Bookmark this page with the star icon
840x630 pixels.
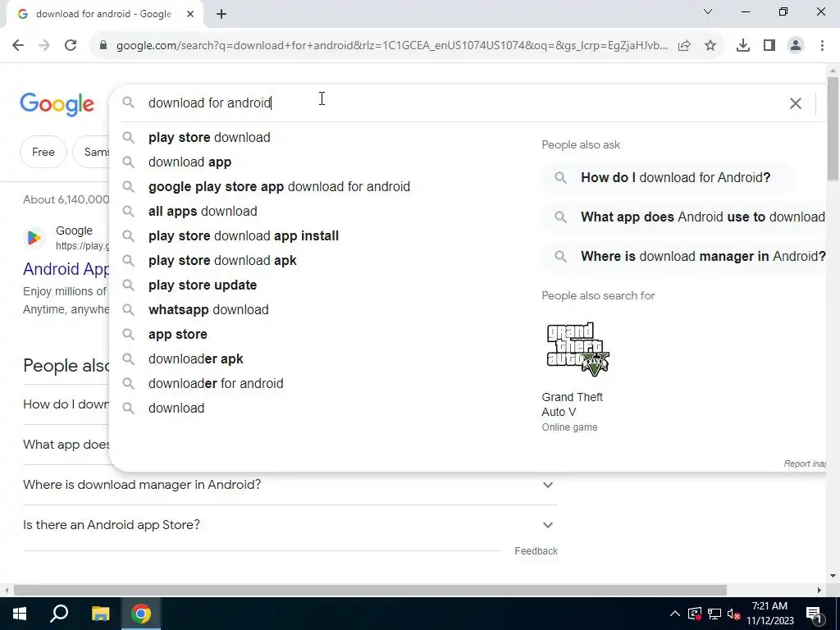(x=710, y=46)
